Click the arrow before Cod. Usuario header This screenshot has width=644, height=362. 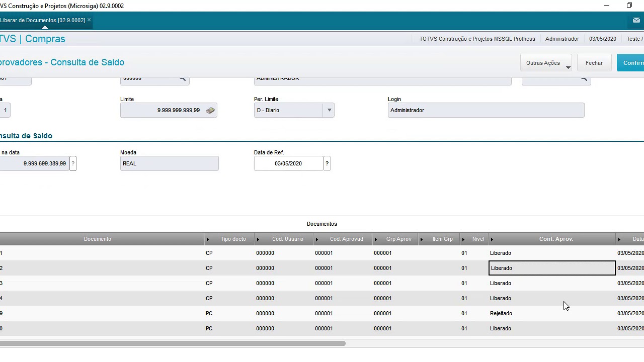click(x=258, y=239)
